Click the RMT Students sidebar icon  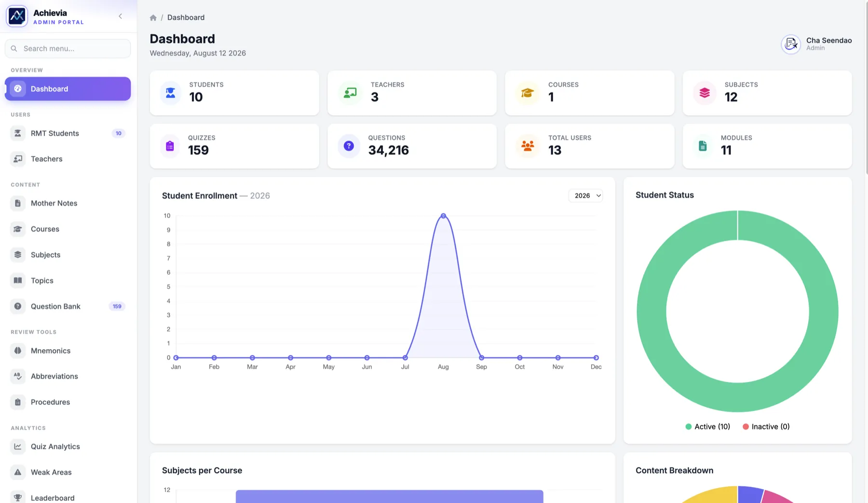click(18, 133)
